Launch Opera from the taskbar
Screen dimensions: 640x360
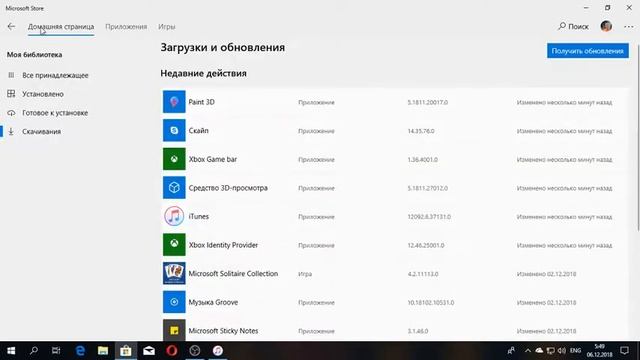[172, 351]
